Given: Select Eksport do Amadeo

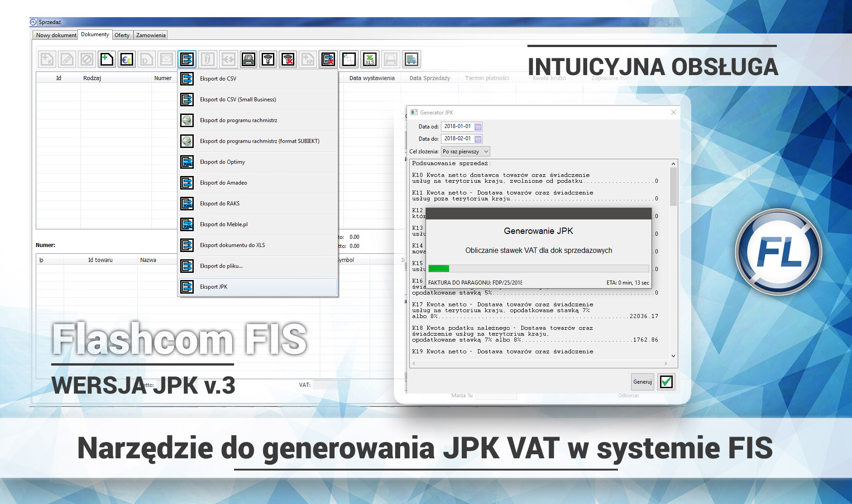Looking at the screenshot, I should pyautogui.click(x=258, y=183).
